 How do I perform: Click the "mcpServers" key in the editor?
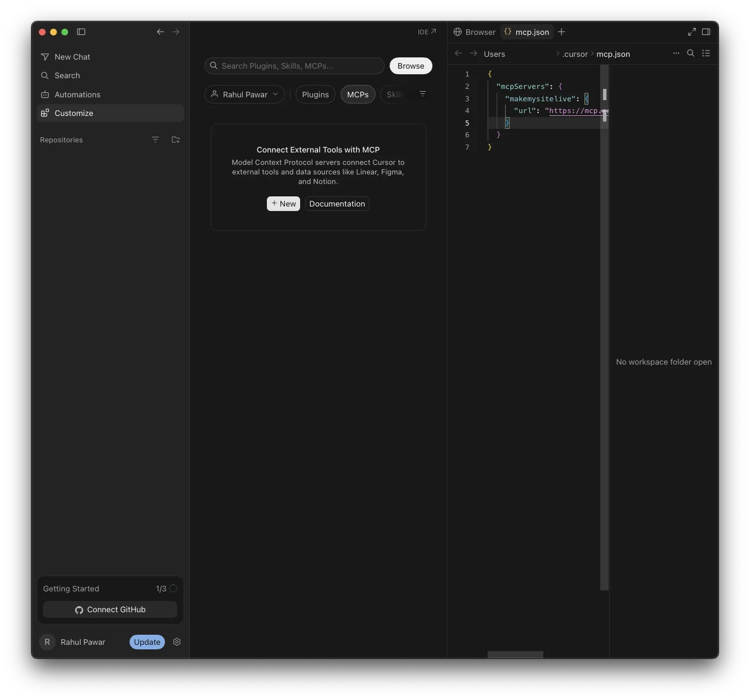coord(523,87)
